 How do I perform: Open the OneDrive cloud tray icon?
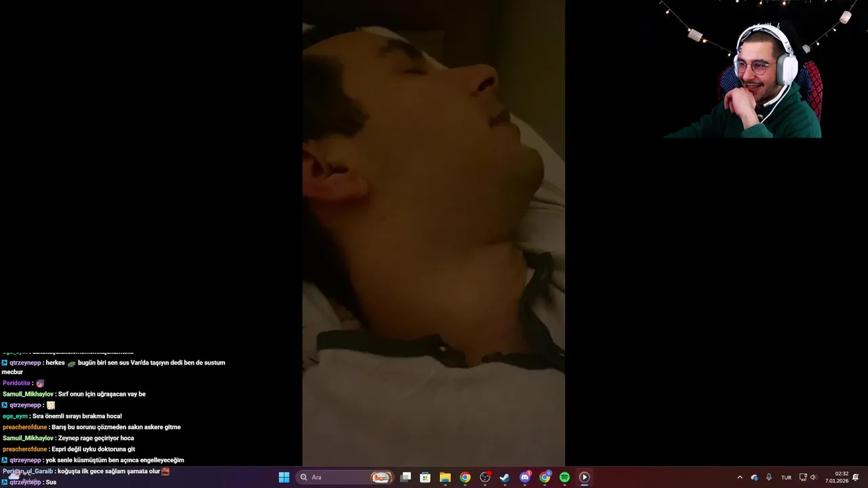(x=754, y=477)
